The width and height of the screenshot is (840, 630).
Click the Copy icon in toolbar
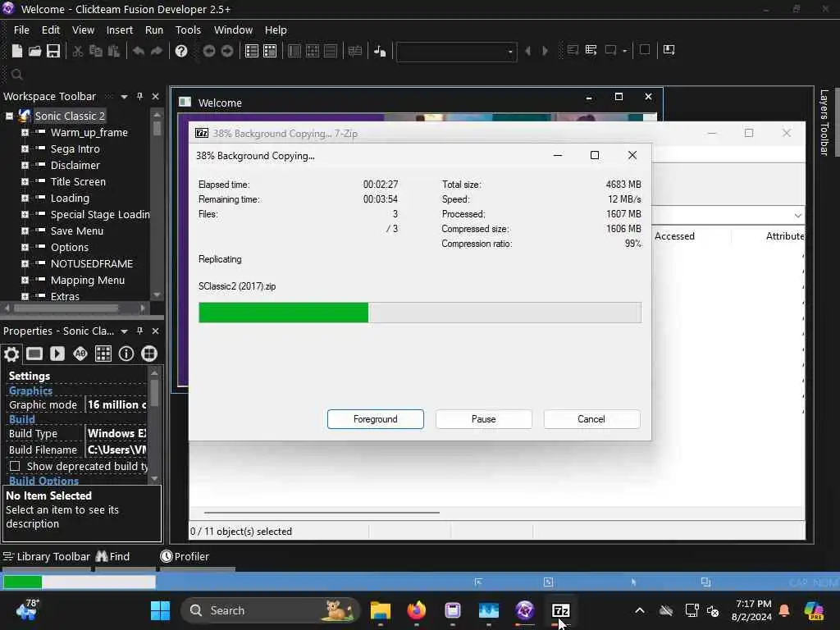coord(96,51)
